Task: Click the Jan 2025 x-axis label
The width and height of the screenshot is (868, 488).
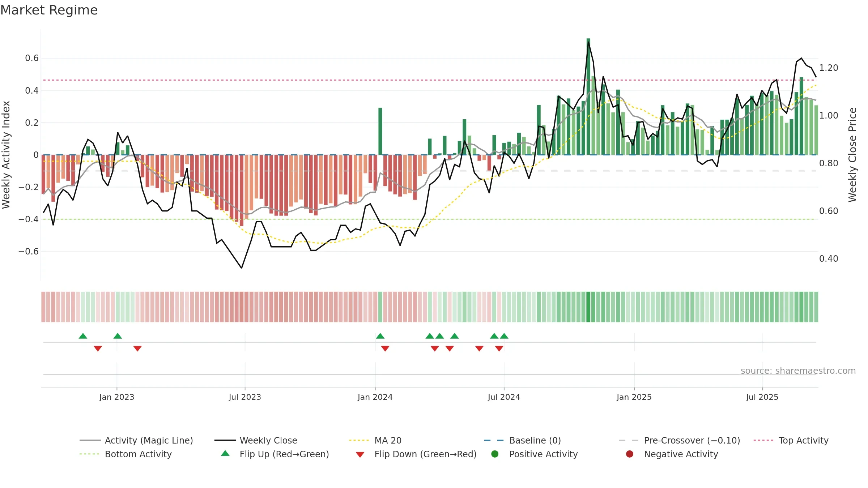Action: (x=634, y=397)
